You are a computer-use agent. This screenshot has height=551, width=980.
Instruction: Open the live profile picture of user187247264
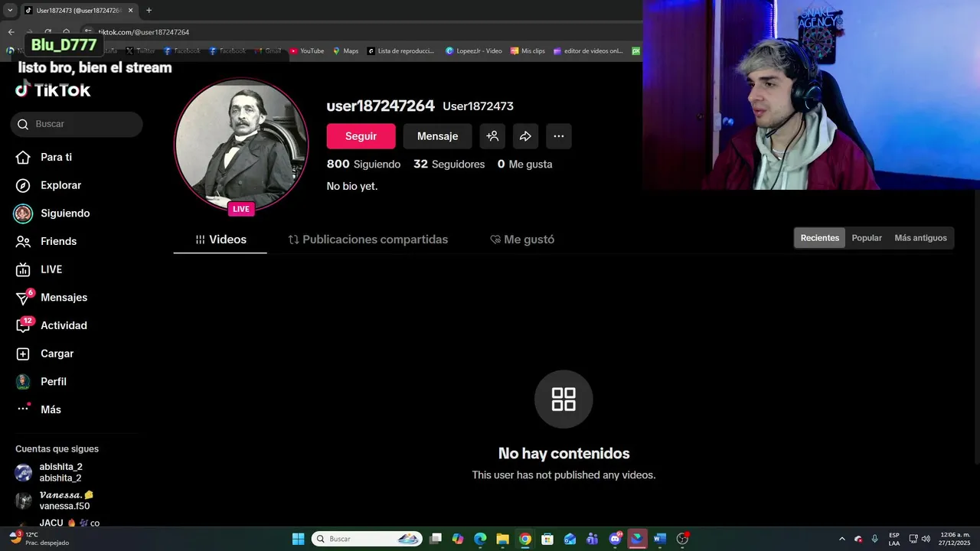tap(241, 144)
